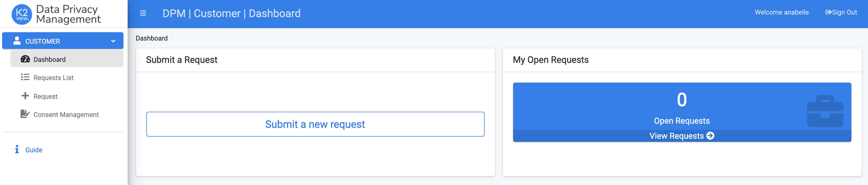Click the arrow icon after View Requests
The image size is (868, 185).
(x=710, y=136)
